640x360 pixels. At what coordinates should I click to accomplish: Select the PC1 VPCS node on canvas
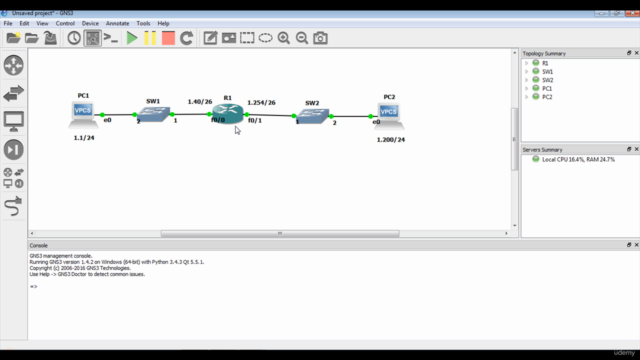(83, 114)
